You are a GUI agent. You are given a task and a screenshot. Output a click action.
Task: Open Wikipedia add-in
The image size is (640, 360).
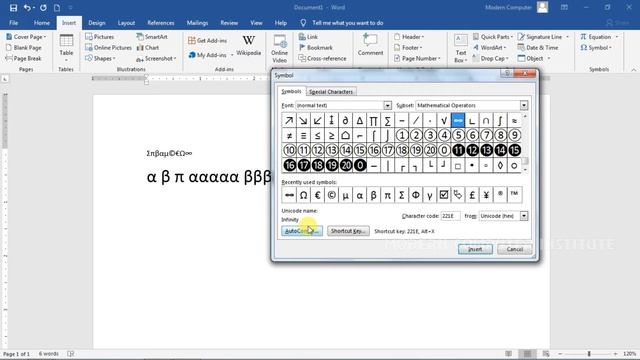[249, 46]
